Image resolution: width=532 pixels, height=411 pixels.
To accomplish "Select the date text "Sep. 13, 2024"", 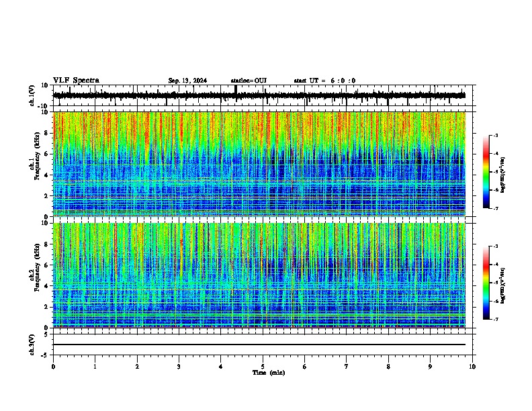I will (x=187, y=81).
